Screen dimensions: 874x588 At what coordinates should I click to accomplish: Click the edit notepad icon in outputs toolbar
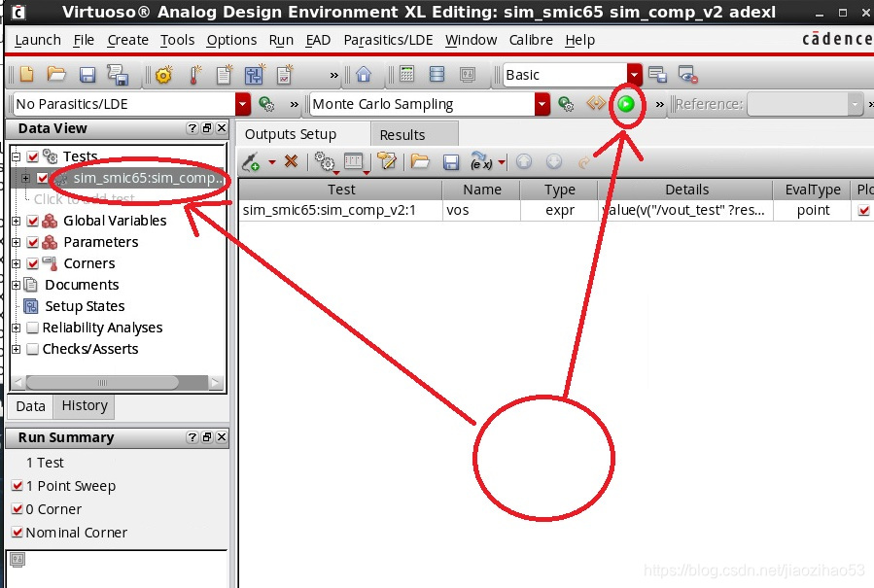point(386,161)
